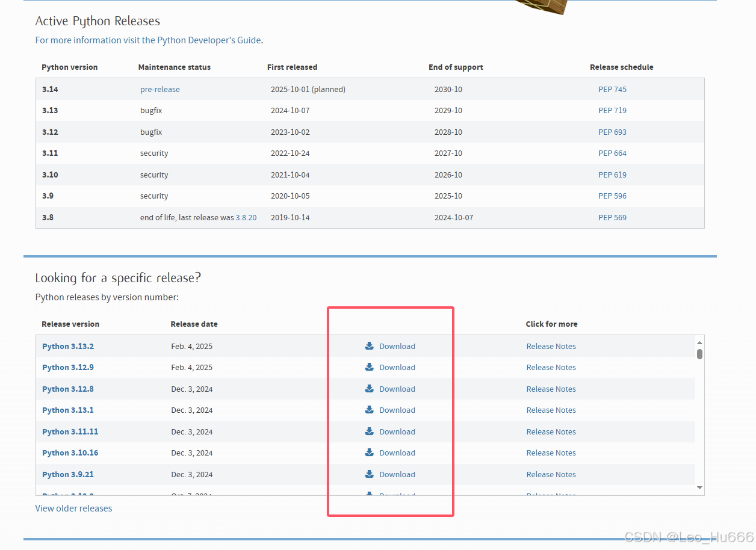
Task: Open the Python 3.12.8 release page
Action: [68, 389]
